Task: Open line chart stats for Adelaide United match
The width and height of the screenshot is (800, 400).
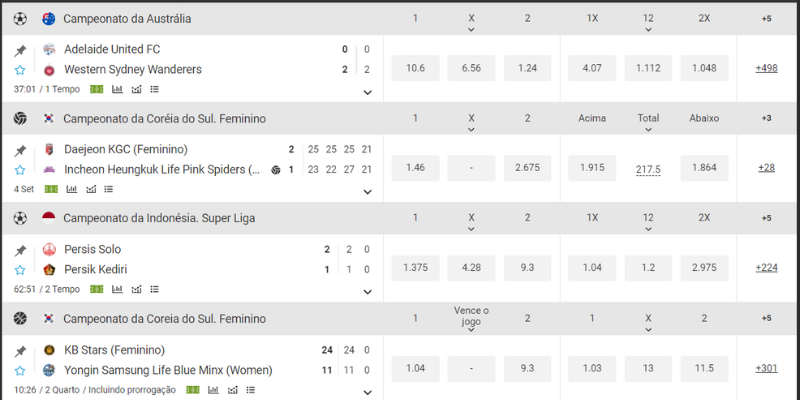Action: (x=135, y=89)
